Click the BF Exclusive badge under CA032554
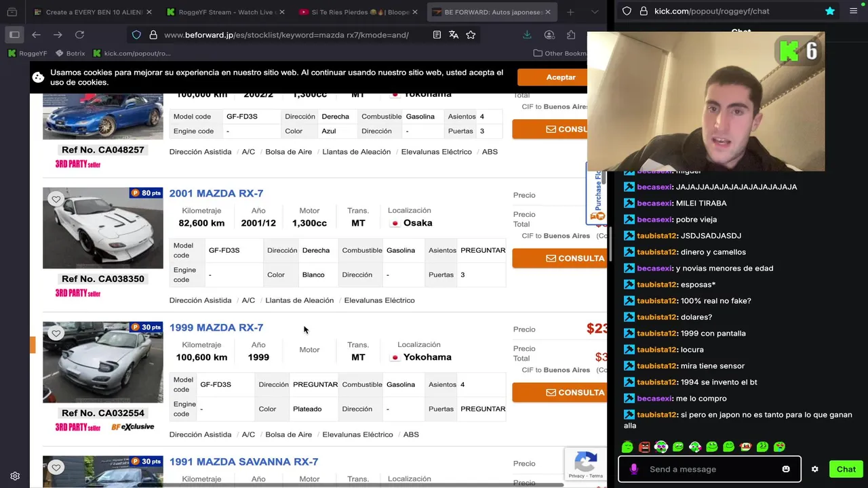The height and width of the screenshot is (488, 868). [133, 427]
